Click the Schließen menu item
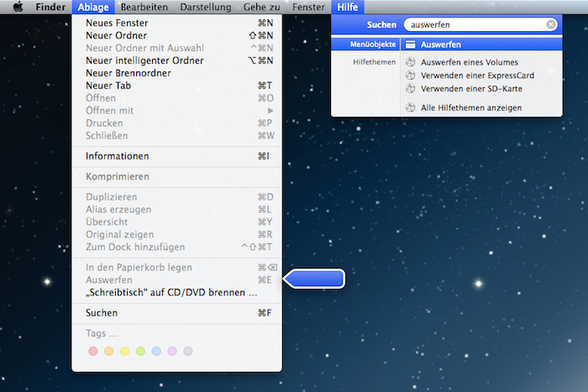This screenshot has width=588, height=392. 176,136
